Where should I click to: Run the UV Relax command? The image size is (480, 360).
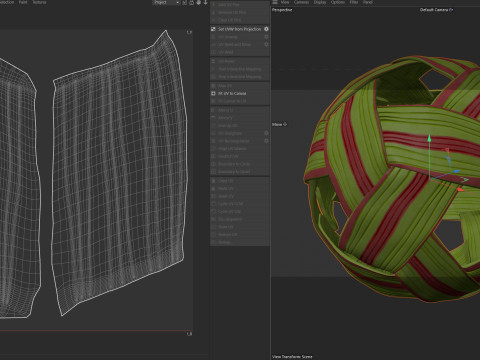[239, 61]
